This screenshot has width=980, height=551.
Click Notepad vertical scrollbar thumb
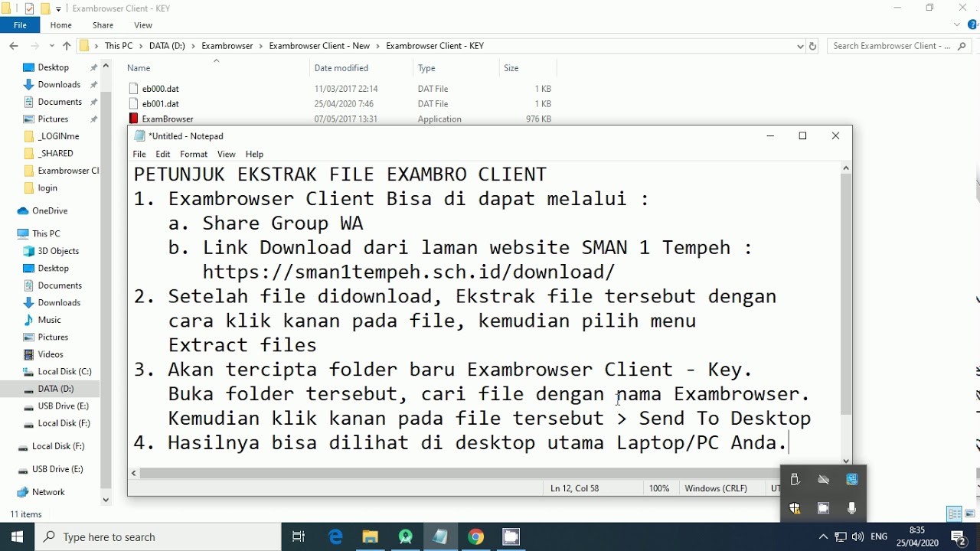pos(845,294)
